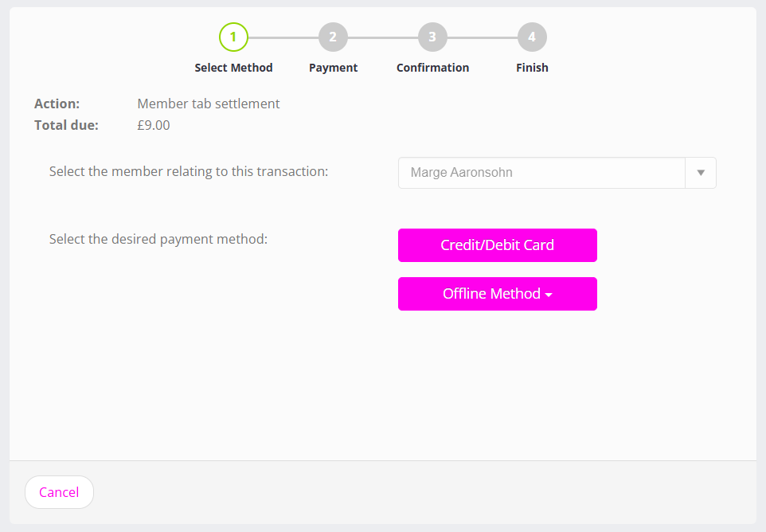Click the step 4 circle indicator
The height and width of the screenshot is (532, 766).
pyautogui.click(x=532, y=37)
